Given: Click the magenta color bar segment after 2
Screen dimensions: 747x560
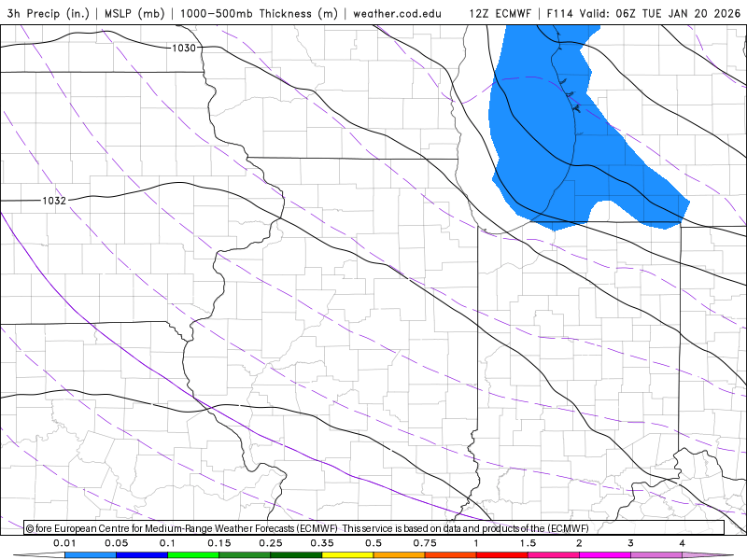Looking at the screenshot, I should (605, 555).
